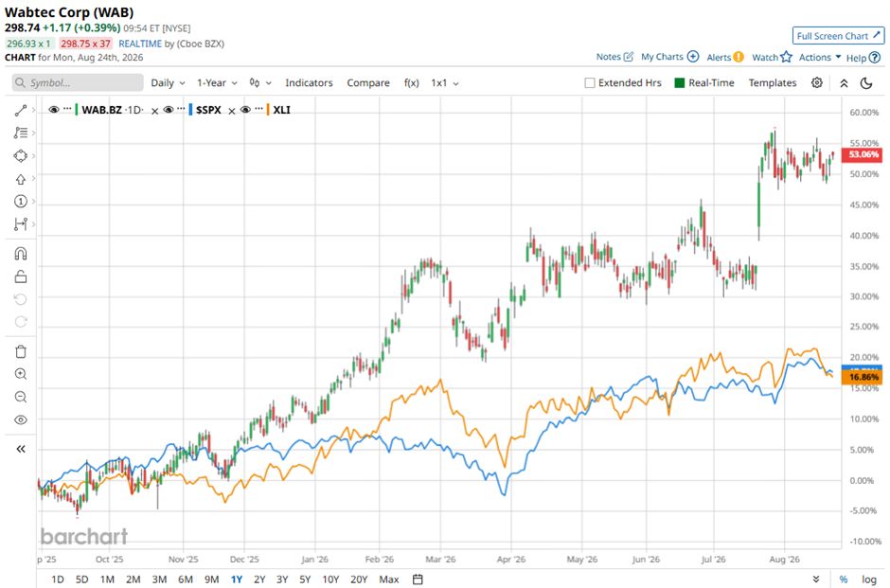Image resolution: width=890 pixels, height=588 pixels.
Task: Toggle the Real-Time checkbox
Action: click(x=680, y=83)
